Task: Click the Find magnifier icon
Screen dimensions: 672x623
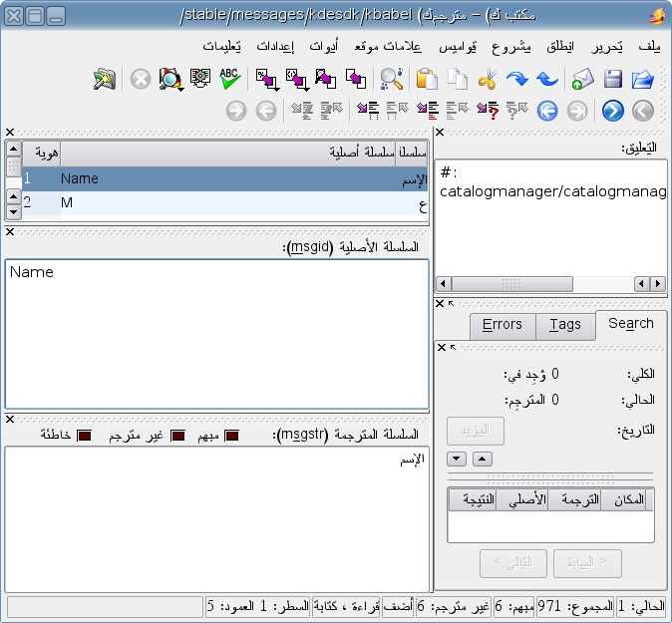Action: click(x=391, y=80)
